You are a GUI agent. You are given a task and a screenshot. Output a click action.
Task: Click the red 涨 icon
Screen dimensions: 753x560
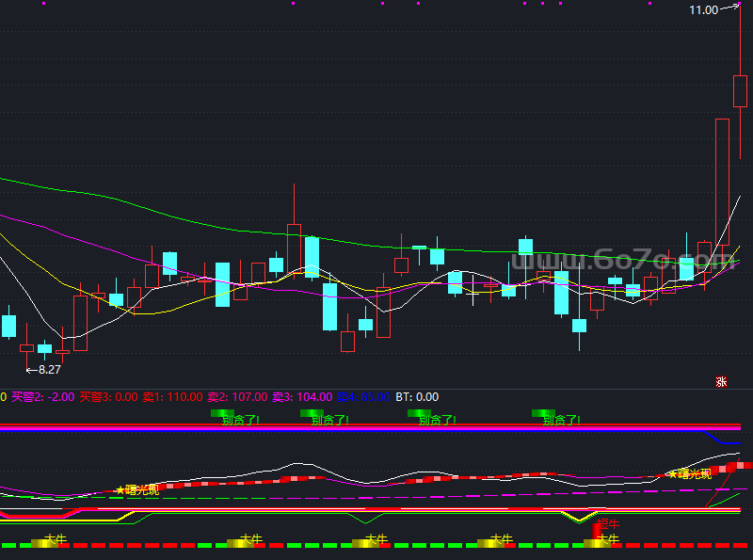tap(721, 382)
